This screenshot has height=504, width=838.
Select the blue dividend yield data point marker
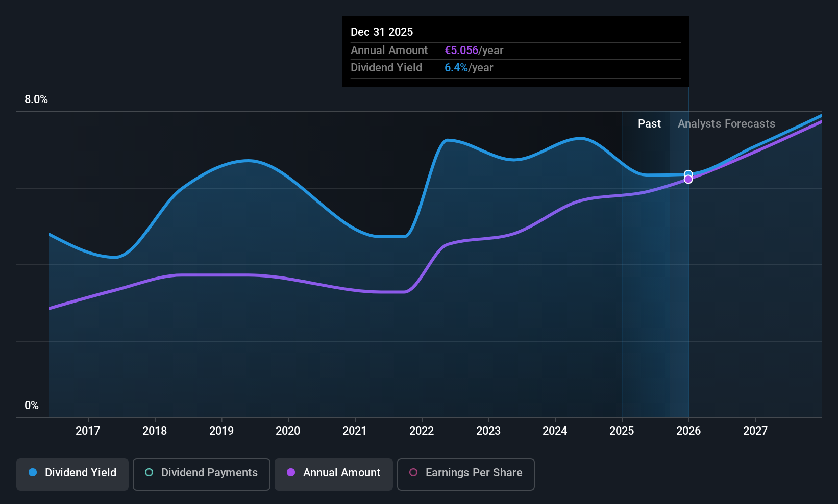(688, 174)
